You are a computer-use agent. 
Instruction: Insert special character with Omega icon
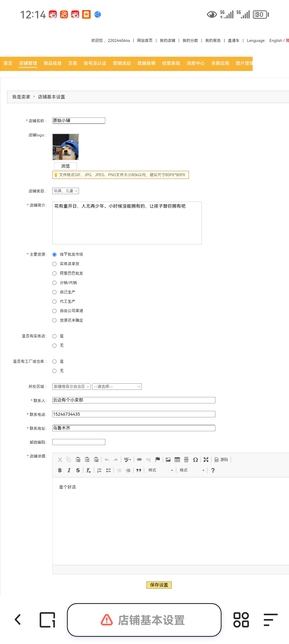[195, 460]
